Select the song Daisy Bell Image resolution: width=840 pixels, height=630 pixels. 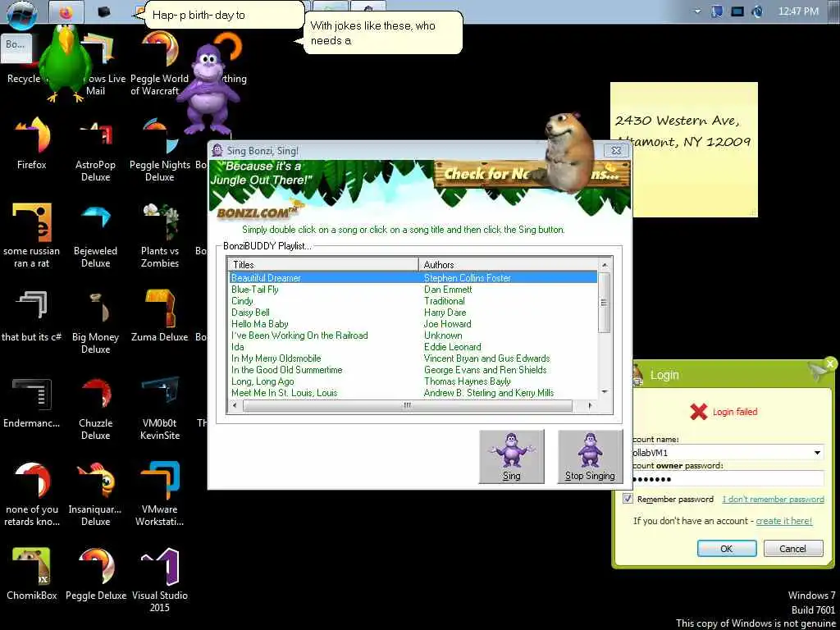(x=250, y=313)
